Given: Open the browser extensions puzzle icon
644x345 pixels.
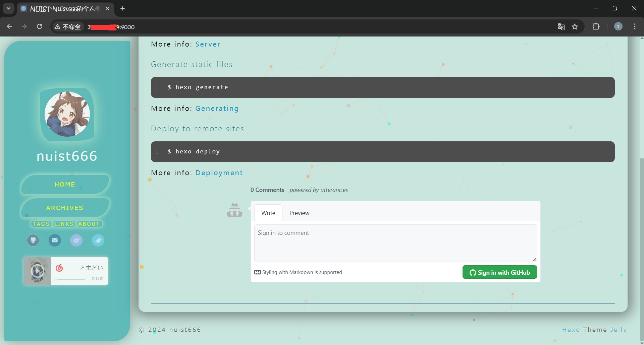Looking at the screenshot, I should click(x=596, y=26).
